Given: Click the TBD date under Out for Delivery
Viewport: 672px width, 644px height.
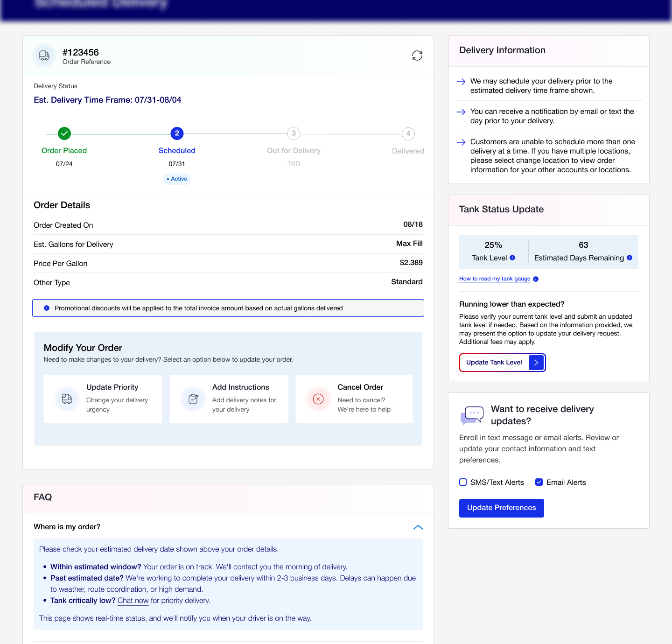Looking at the screenshot, I should tap(294, 164).
